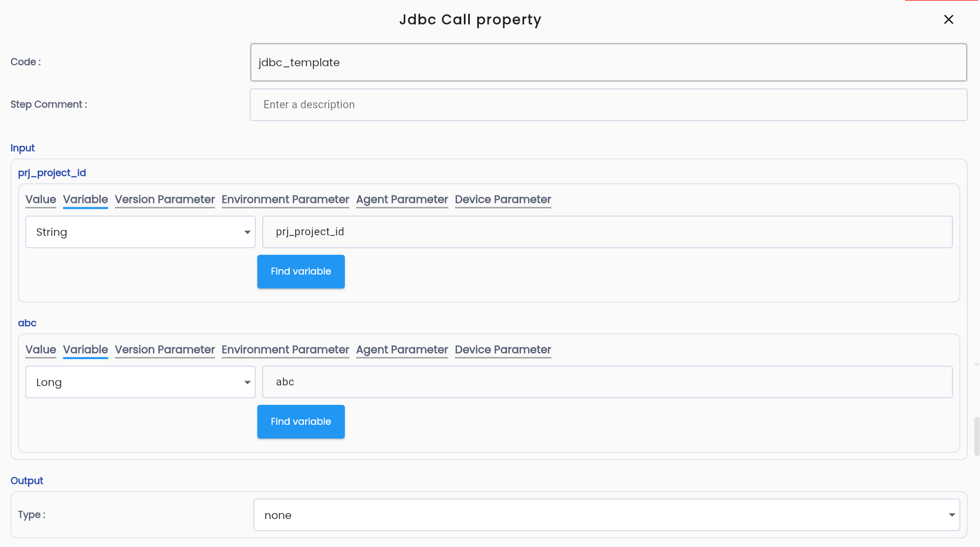Switch to Version Parameter tab for prj_project_id

click(x=165, y=200)
